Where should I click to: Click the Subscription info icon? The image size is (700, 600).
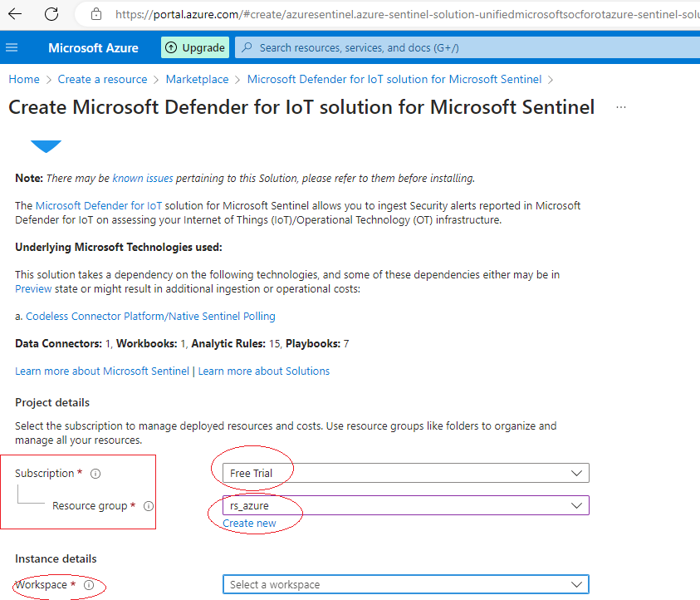click(95, 473)
